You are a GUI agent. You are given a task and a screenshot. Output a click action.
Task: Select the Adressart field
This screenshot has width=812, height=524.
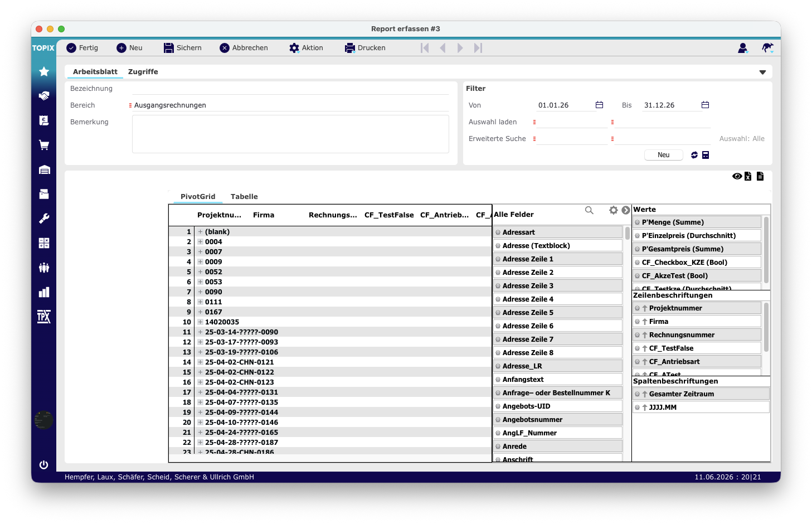558,232
